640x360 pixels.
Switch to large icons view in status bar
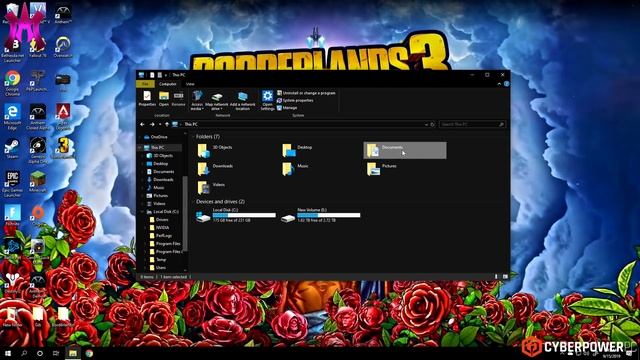click(505, 277)
